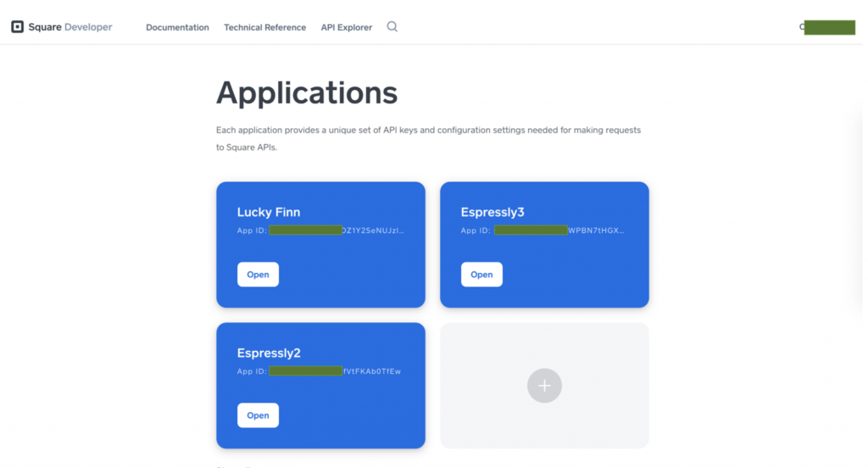Click the Espressly2 App ID text
The width and height of the screenshot is (868, 468).
click(x=319, y=371)
